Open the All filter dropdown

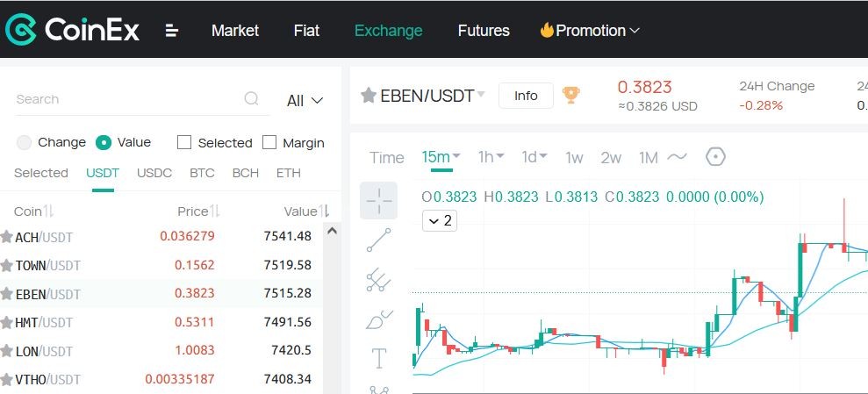pos(305,101)
